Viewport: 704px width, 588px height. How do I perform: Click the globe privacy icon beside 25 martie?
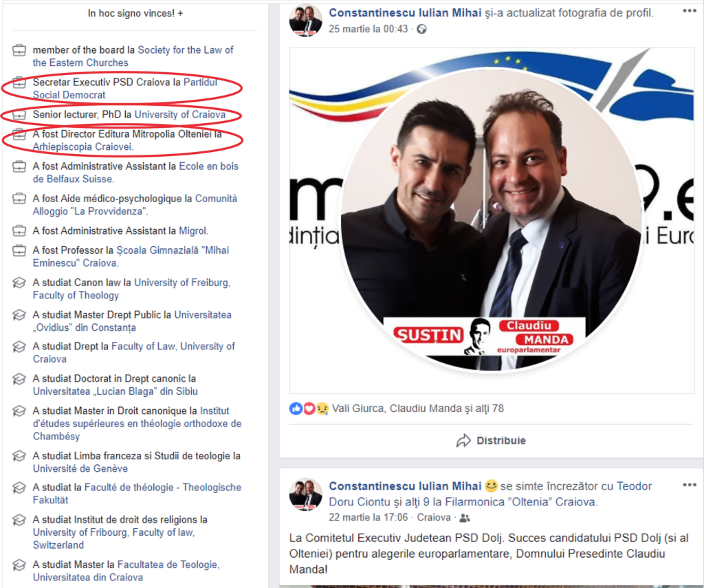pos(421,29)
